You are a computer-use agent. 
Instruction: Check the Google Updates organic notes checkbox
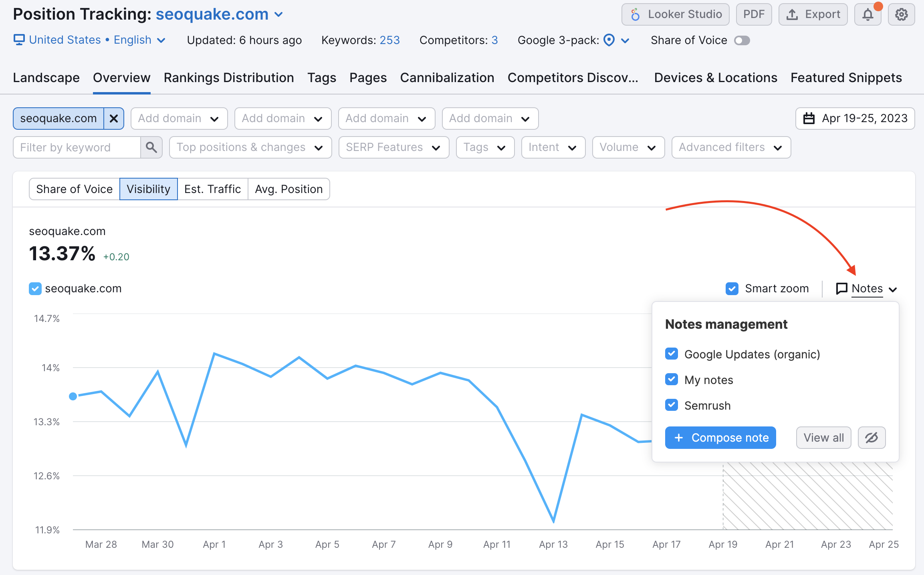pos(672,354)
